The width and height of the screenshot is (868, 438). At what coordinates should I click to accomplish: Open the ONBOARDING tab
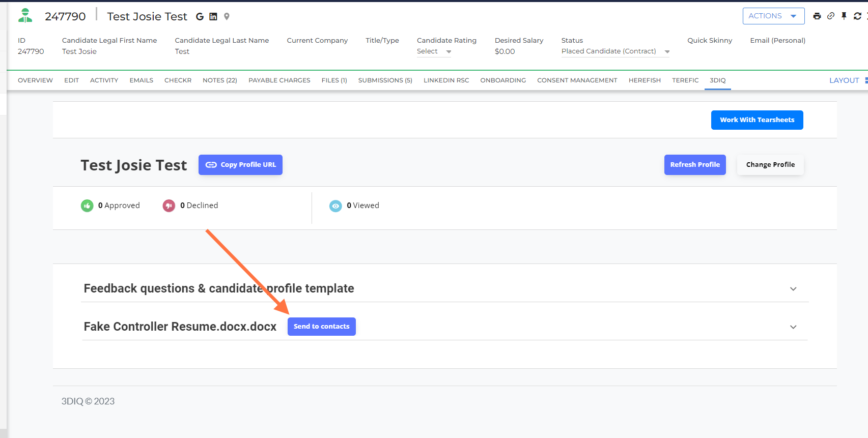pos(503,80)
